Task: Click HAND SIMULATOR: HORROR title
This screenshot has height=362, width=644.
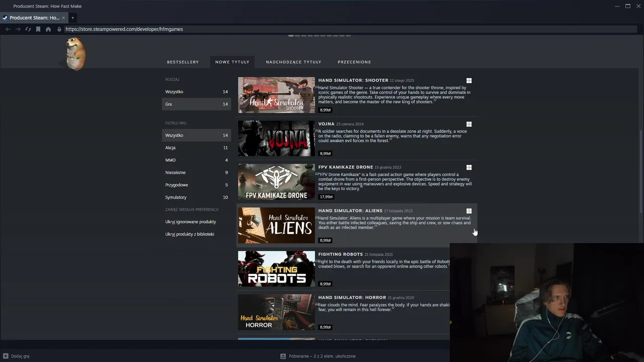Action: 352,298
